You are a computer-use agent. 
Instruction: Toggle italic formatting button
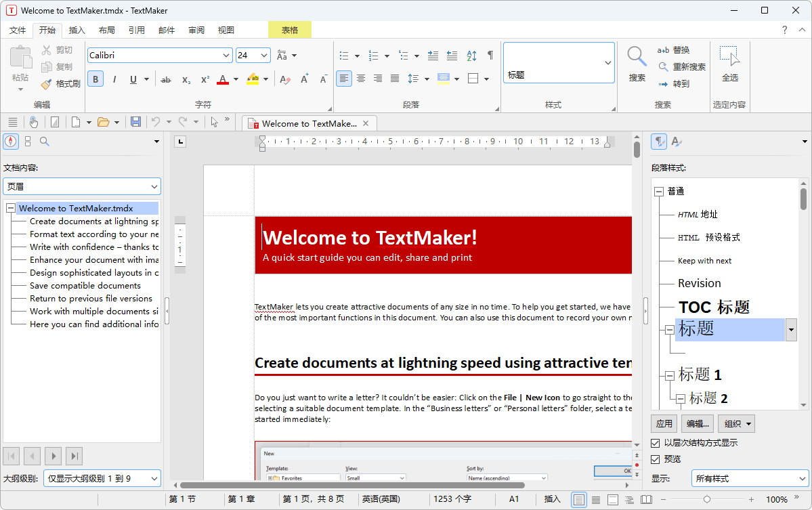pos(114,79)
